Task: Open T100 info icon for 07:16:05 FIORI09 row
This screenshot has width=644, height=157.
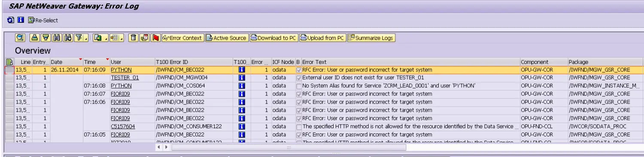Action: [241, 135]
